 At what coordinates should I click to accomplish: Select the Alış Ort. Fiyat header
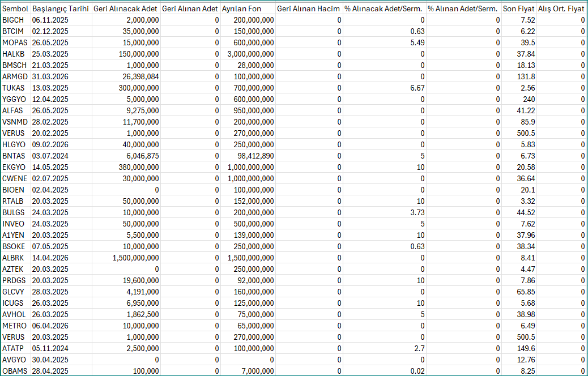(561, 8)
